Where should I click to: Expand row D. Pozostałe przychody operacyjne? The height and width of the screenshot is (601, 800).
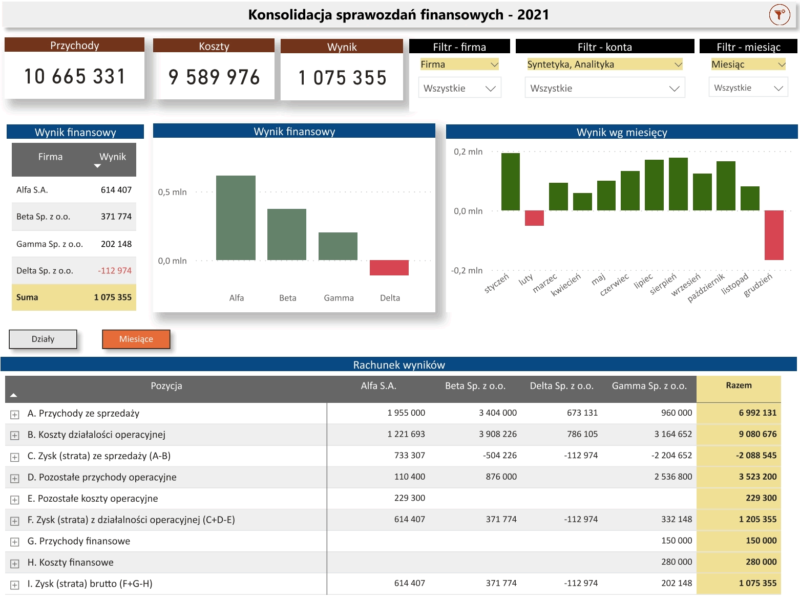(x=14, y=477)
